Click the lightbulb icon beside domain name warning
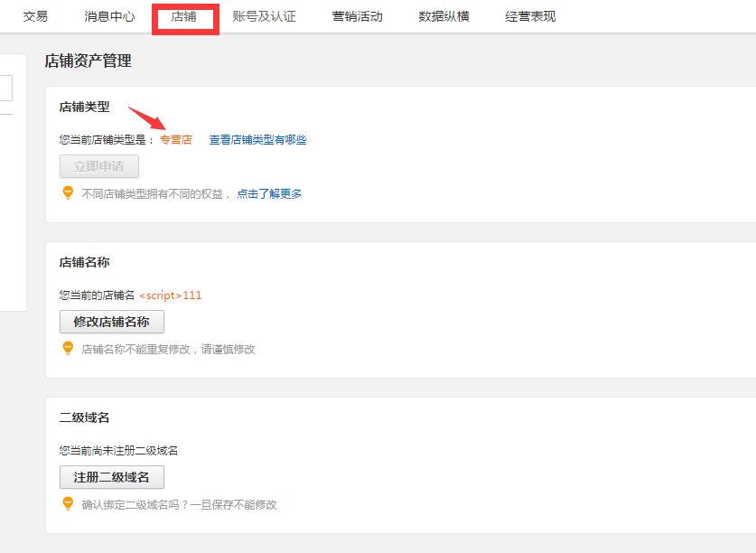Image resolution: width=756 pixels, height=553 pixels. [x=68, y=504]
